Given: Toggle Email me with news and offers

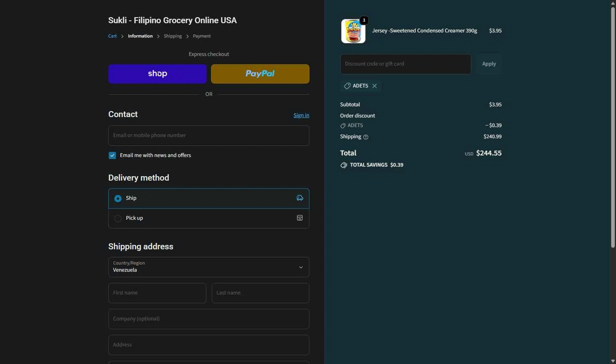Looking at the screenshot, I should pyautogui.click(x=112, y=155).
